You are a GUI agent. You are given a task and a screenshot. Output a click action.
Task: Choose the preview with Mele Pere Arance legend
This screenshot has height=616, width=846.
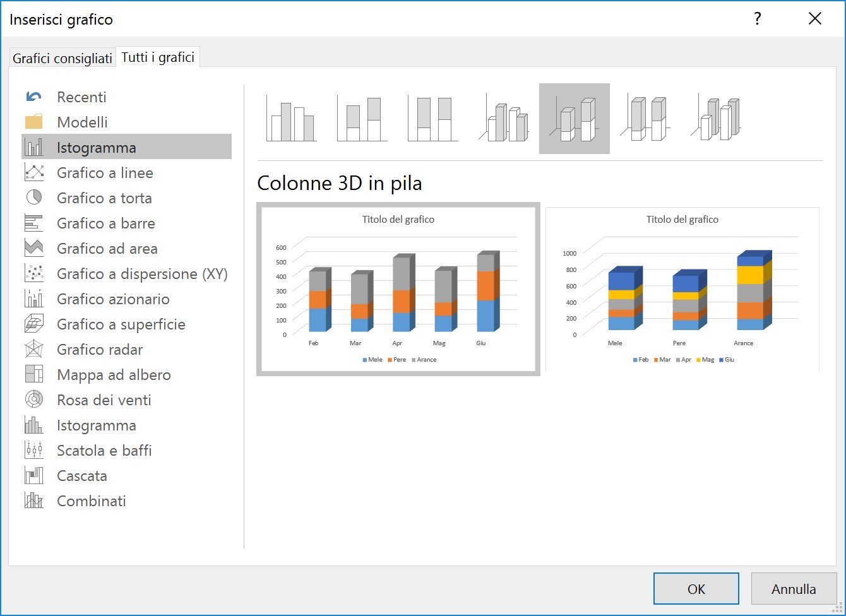(398, 289)
